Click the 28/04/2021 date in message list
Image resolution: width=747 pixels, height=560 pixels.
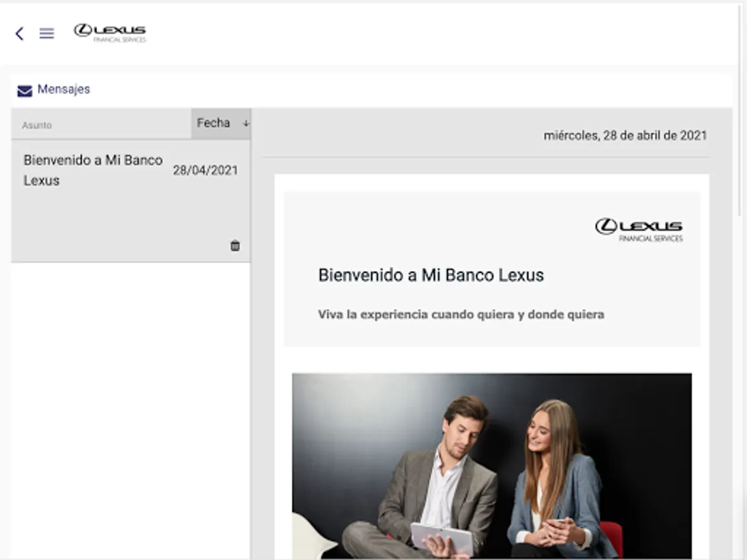click(x=205, y=170)
